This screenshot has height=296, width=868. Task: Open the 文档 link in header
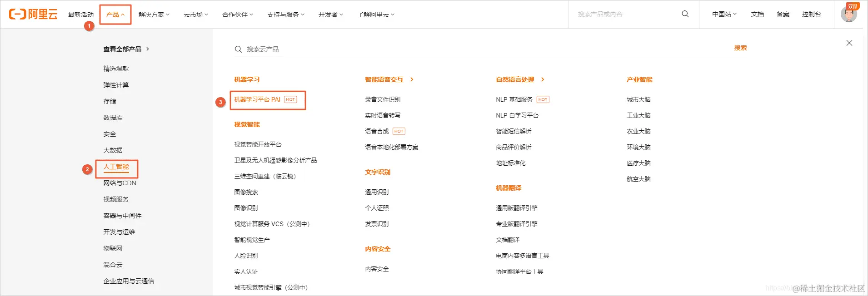coord(758,14)
